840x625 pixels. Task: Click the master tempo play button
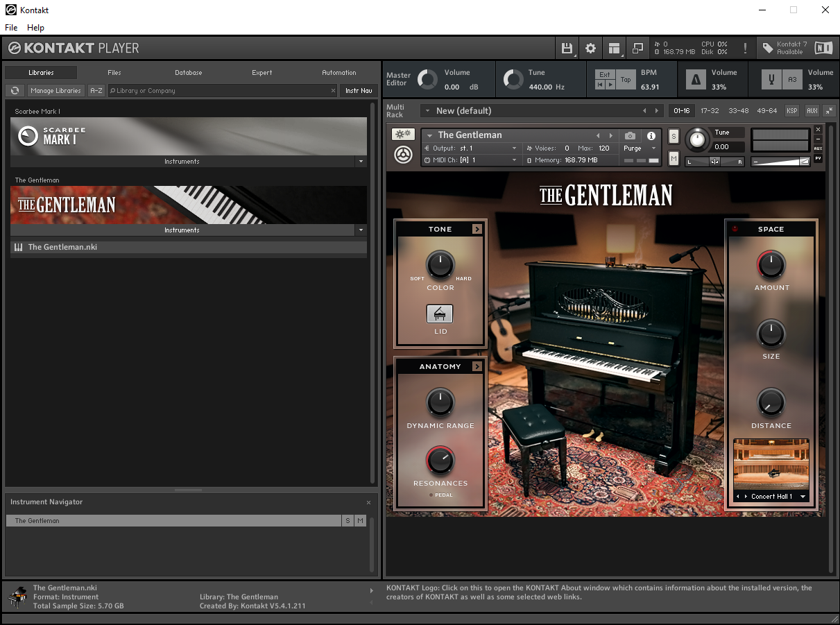pyautogui.click(x=610, y=85)
